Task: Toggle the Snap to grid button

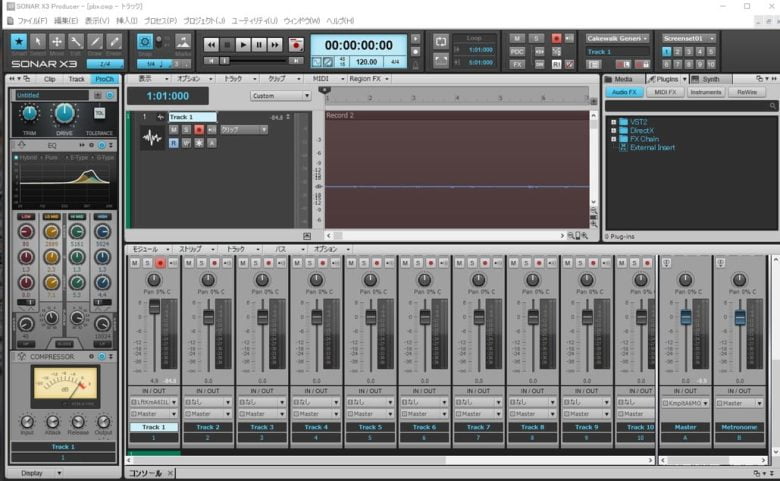Action: (145, 42)
